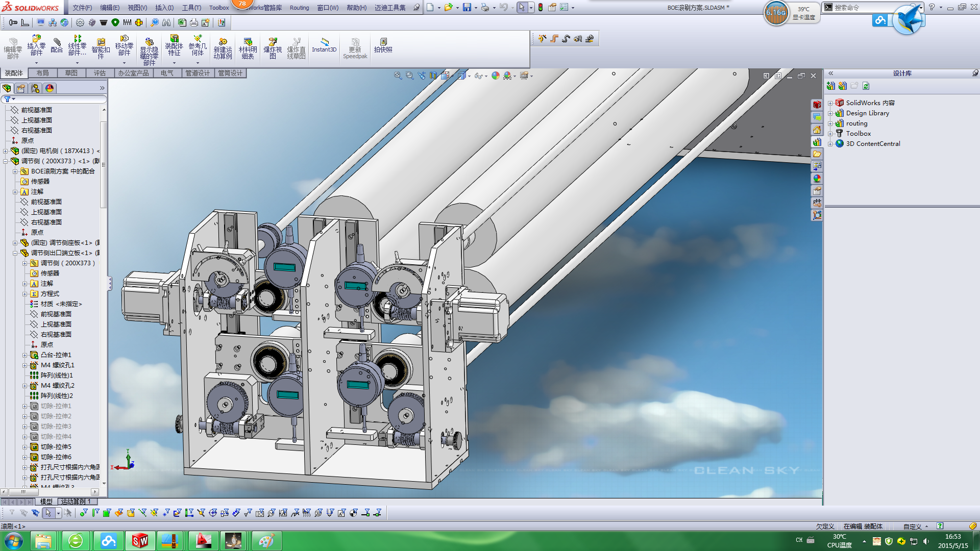Switch to the 运动算例 1 tab
This screenshot has height=551, width=980.
(76, 502)
